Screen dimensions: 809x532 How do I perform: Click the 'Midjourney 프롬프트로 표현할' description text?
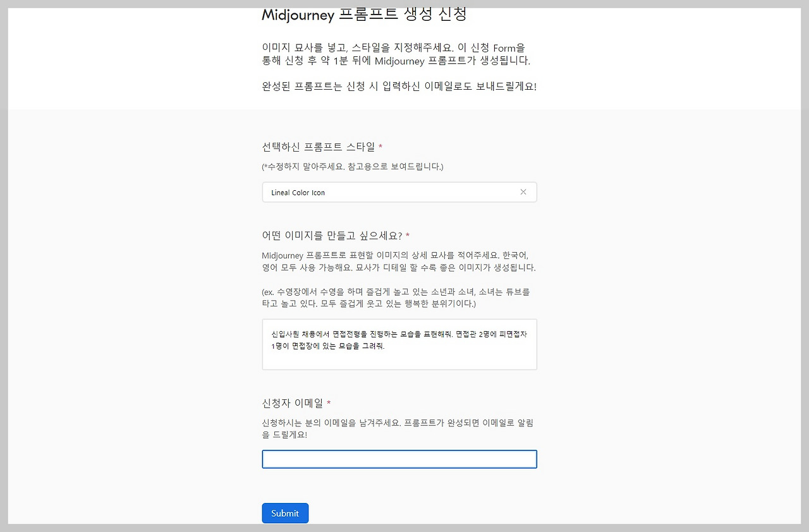pos(399,262)
